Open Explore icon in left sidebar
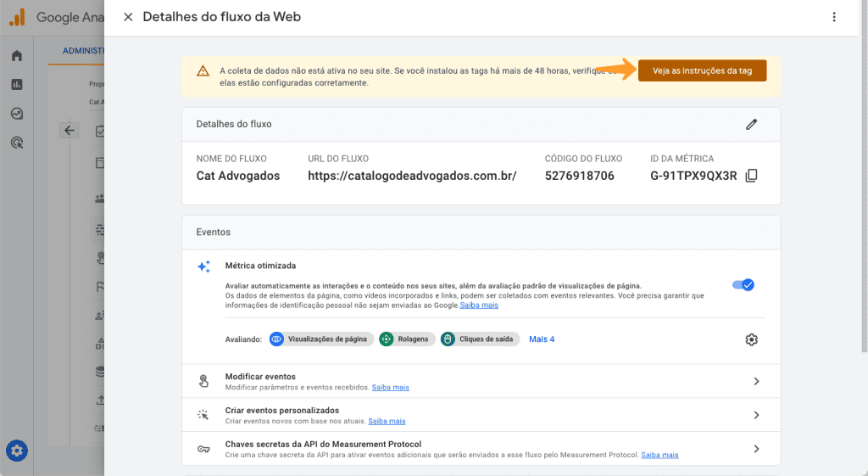This screenshot has width=868, height=476. click(x=17, y=114)
